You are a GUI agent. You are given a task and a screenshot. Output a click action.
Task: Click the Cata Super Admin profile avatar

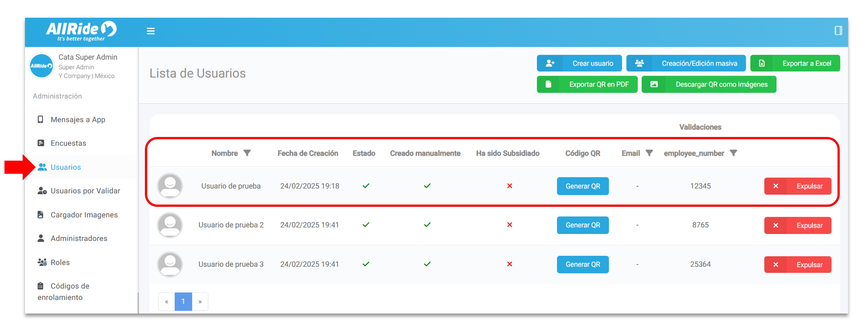click(41, 66)
